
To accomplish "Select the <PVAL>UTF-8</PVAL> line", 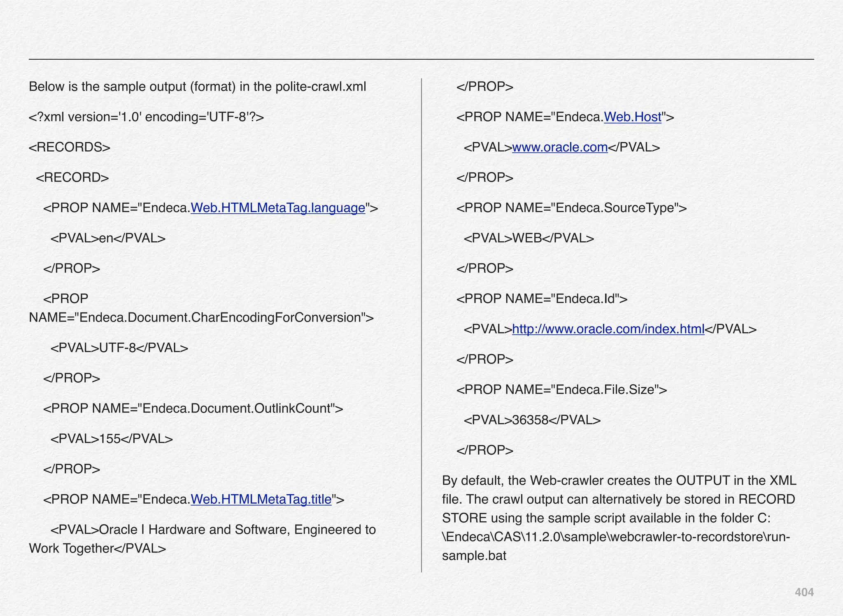I will click(119, 348).
